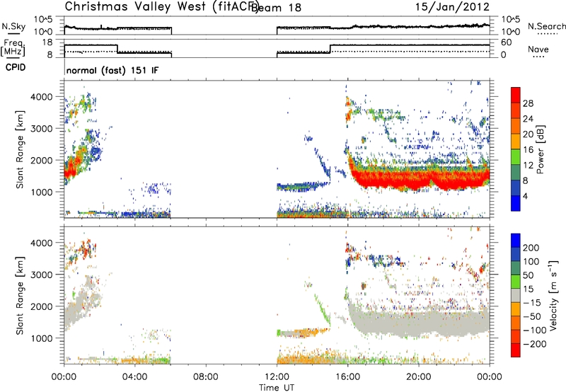
Task: Click the 'Christmas Valley West (fitACF)' title
Action: click(x=162, y=6)
